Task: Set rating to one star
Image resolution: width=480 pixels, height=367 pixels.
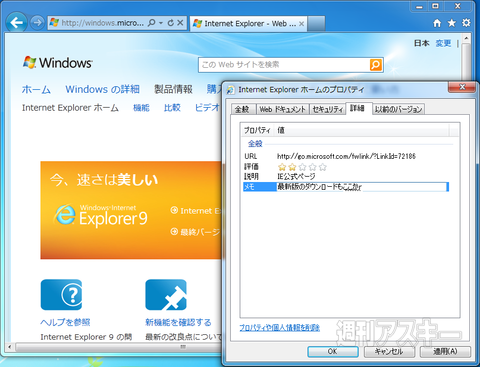Action: (282, 167)
